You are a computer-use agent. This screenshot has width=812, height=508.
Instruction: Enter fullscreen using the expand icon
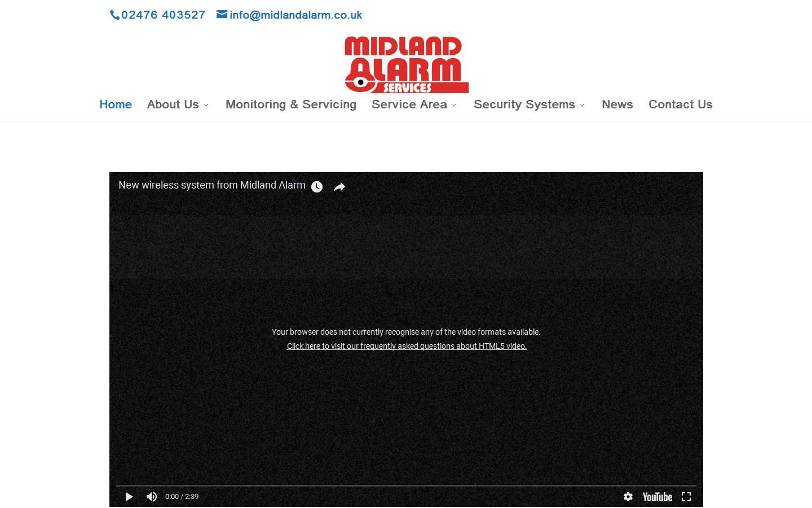pyautogui.click(x=686, y=497)
